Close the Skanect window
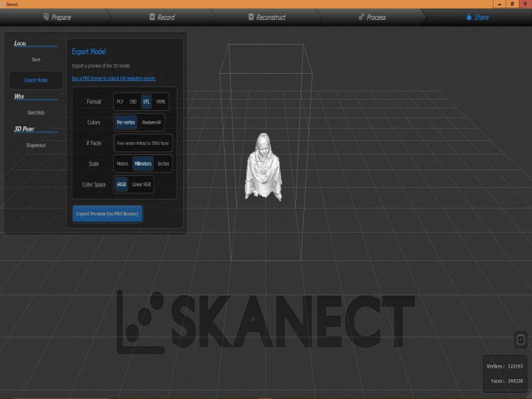Viewport: 532px width, 399px height. coord(525,4)
